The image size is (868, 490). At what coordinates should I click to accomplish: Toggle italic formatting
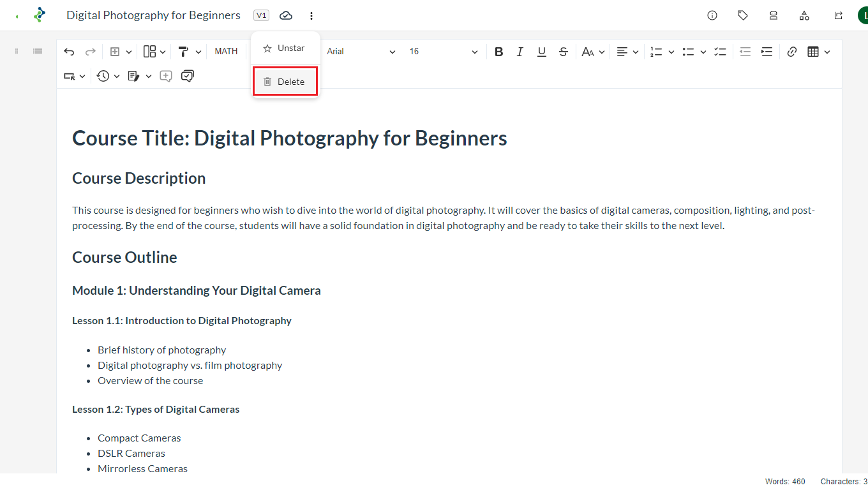click(x=520, y=52)
